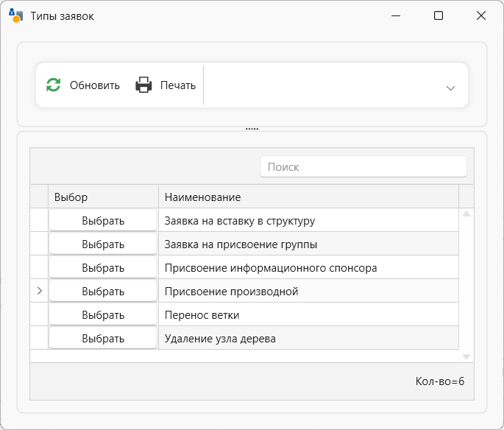504x430 pixels.
Task: Click the panel splitter dots handle
Action: 252,129
